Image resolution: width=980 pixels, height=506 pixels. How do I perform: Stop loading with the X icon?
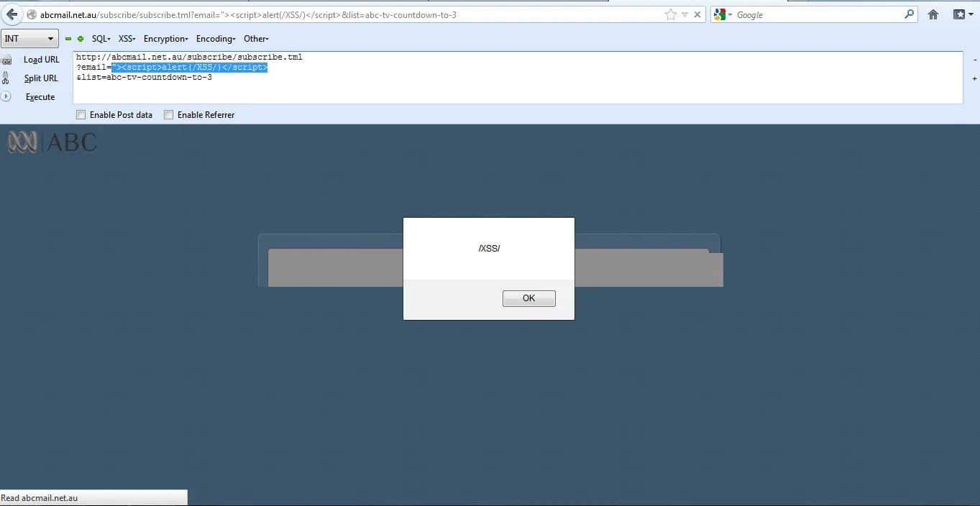(697, 15)
